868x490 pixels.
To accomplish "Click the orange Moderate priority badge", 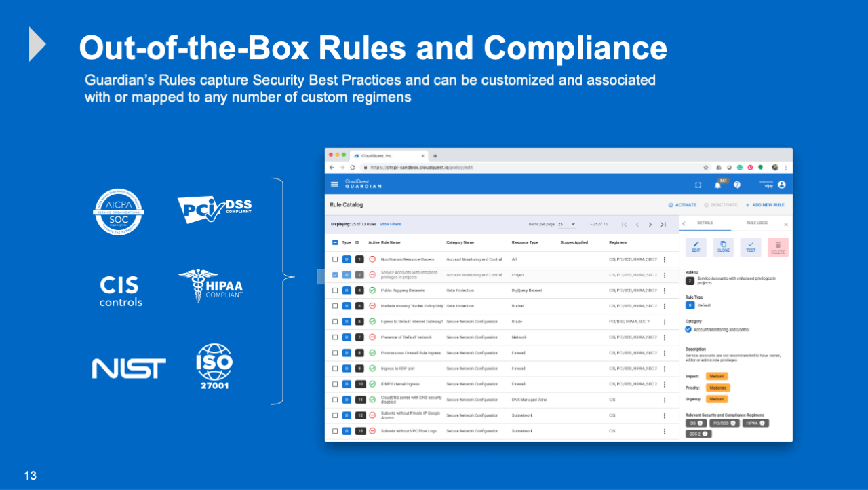I will (x=717, y=388).
